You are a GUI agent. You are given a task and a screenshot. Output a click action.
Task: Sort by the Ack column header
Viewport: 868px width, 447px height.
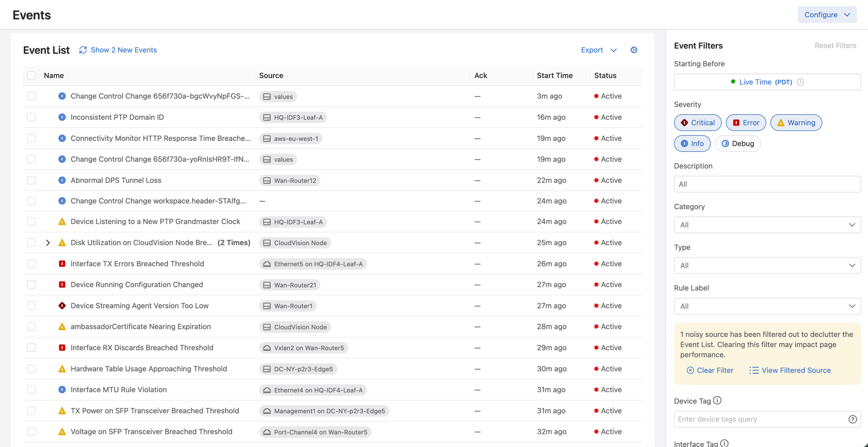tap(480, 75)
